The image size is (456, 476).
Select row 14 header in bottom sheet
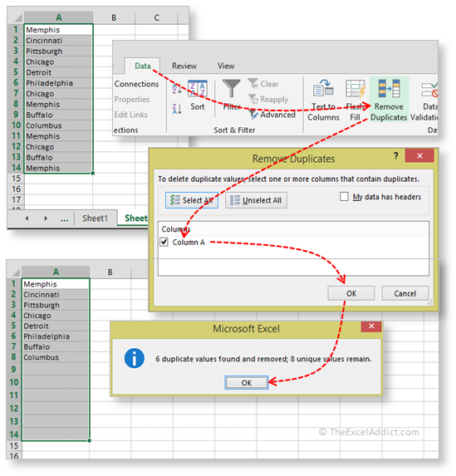13,434
